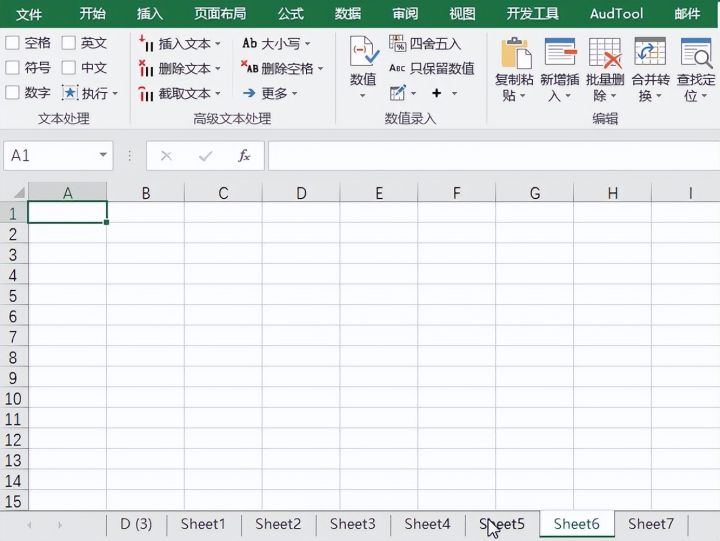Check the 符号 checkbox
The width and height of the screenshot is (720, 541).
click(12, 68)
